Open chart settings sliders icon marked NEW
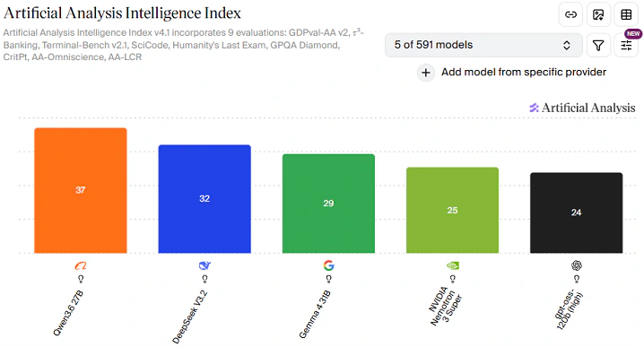This screenshot has width=644, height=347. 626,45
